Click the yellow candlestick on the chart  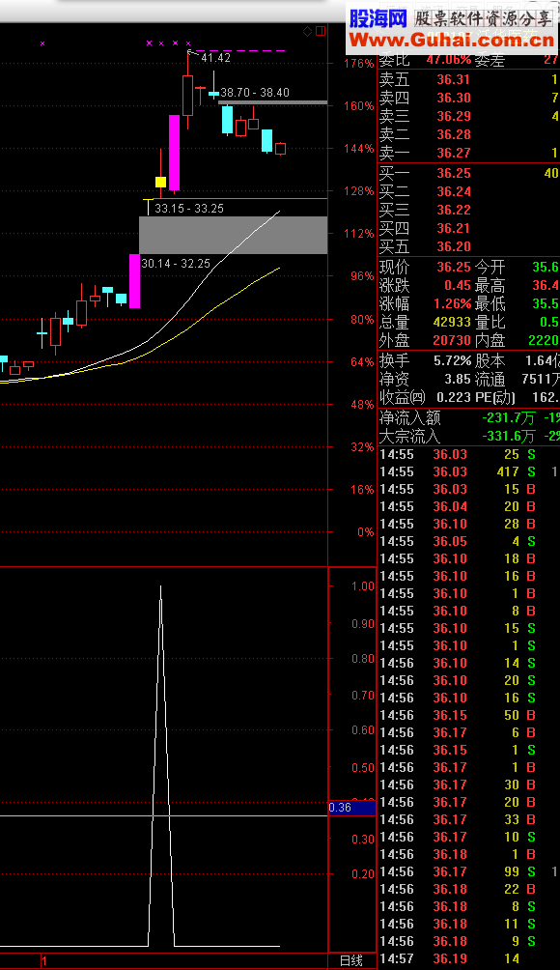pos(160,182)
